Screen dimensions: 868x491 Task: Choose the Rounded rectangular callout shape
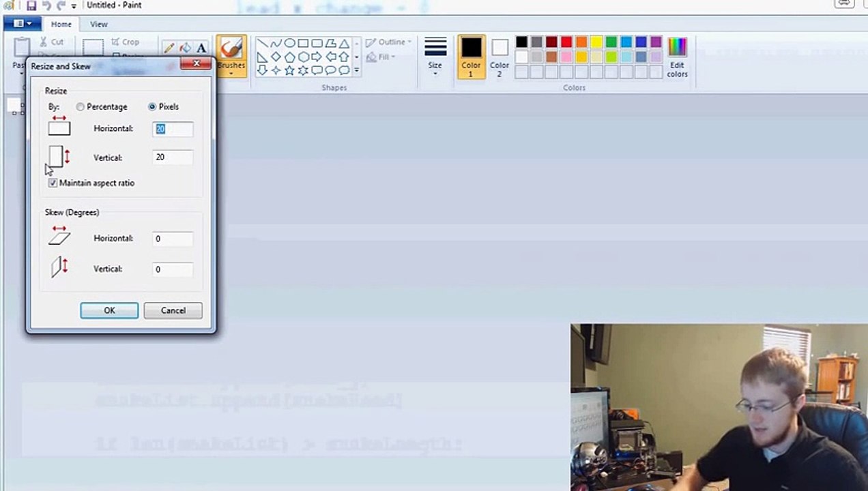point(317,70)
